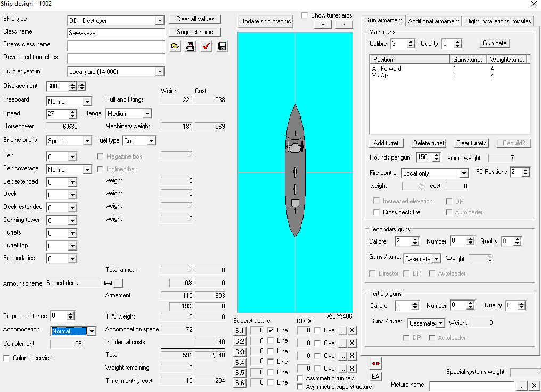
Task: Open a saved ship design file
Action: (x=175, y=46)
